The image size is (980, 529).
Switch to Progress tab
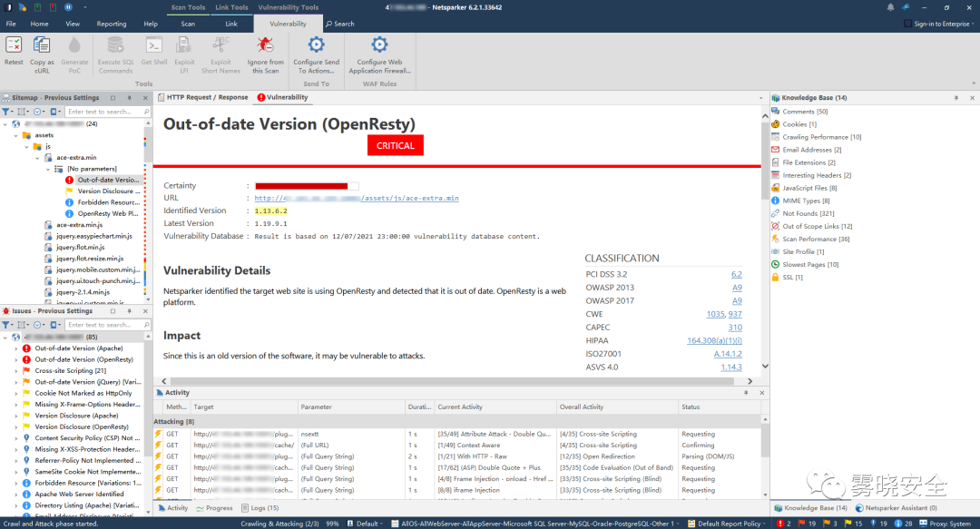tap(214, 508)
